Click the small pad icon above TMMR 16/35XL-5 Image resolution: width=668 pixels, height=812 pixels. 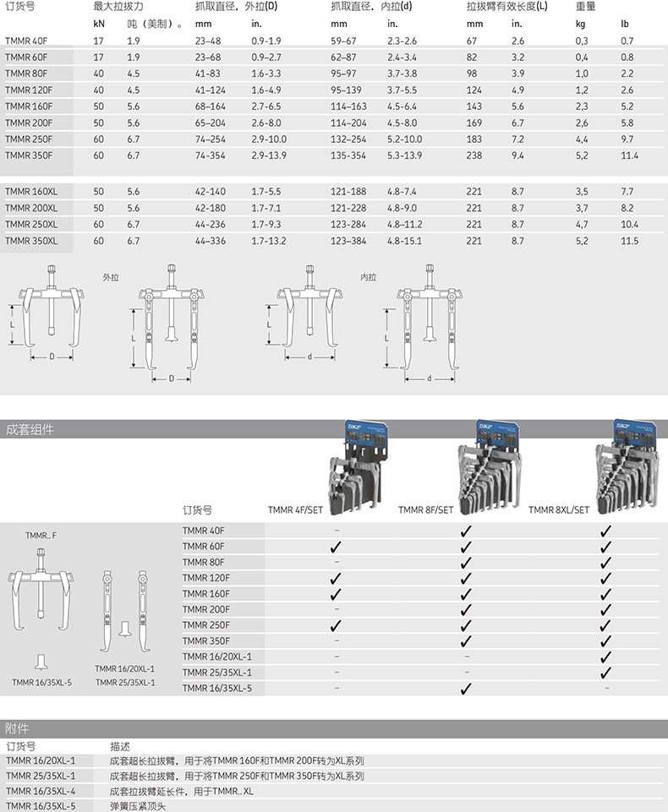(x=41, y=661)
